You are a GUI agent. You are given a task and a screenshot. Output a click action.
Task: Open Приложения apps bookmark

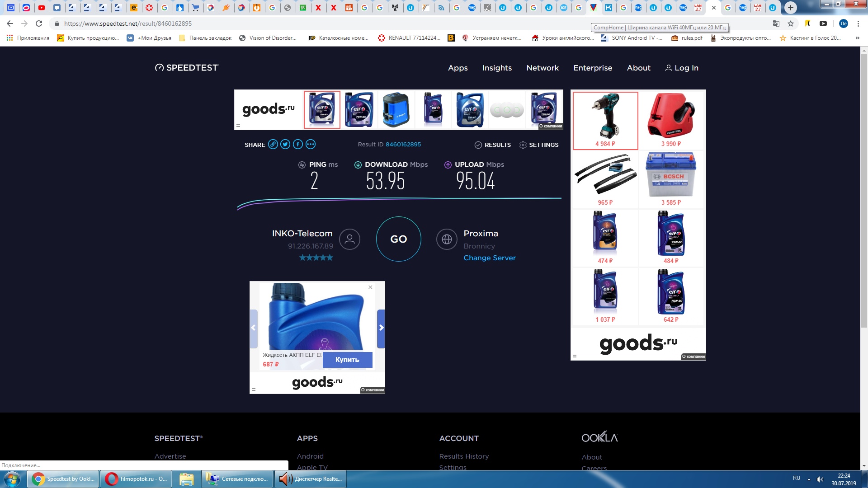[28, 38]
